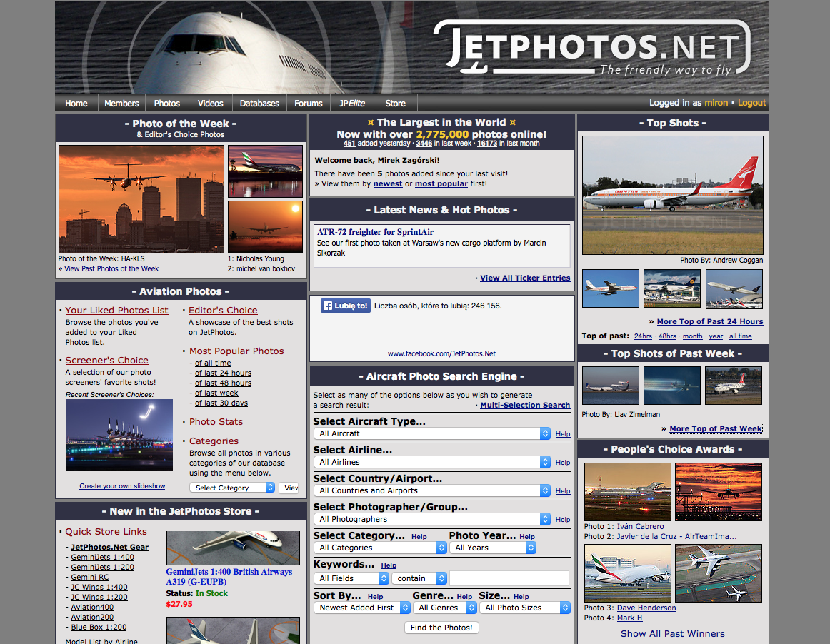
Task: Expand the Select Category dropdown
Action: pyautogui.click(x=232, y=488)
